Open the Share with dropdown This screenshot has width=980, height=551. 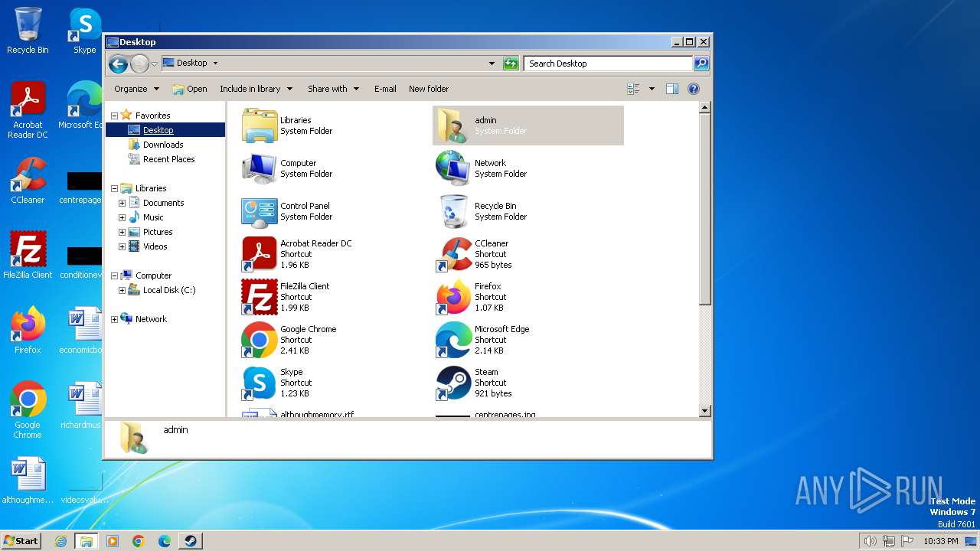[333, 89]
